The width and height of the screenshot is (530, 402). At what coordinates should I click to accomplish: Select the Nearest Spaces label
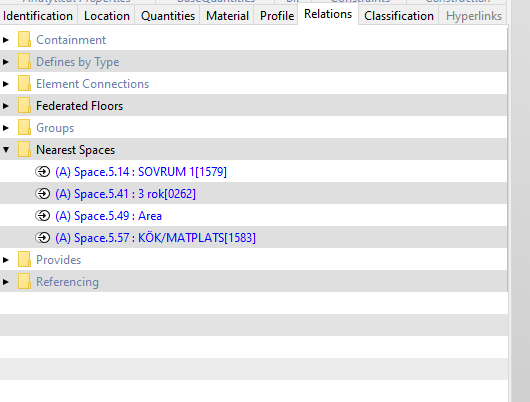[75, 150]
